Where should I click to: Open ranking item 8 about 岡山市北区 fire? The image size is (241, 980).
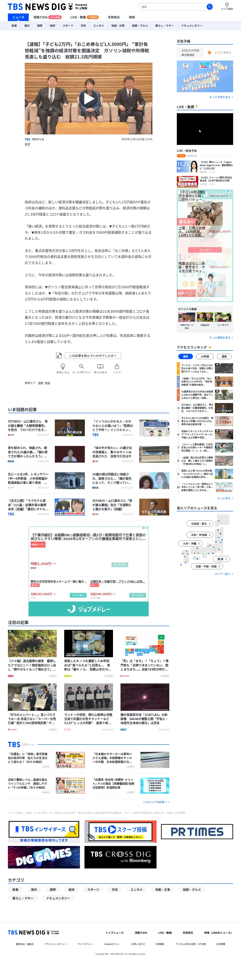[205, 461]
